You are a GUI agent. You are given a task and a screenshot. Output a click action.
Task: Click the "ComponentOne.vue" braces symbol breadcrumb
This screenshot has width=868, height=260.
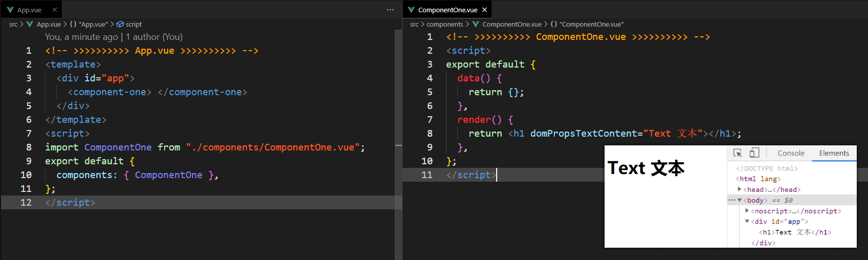click(587, 24)
